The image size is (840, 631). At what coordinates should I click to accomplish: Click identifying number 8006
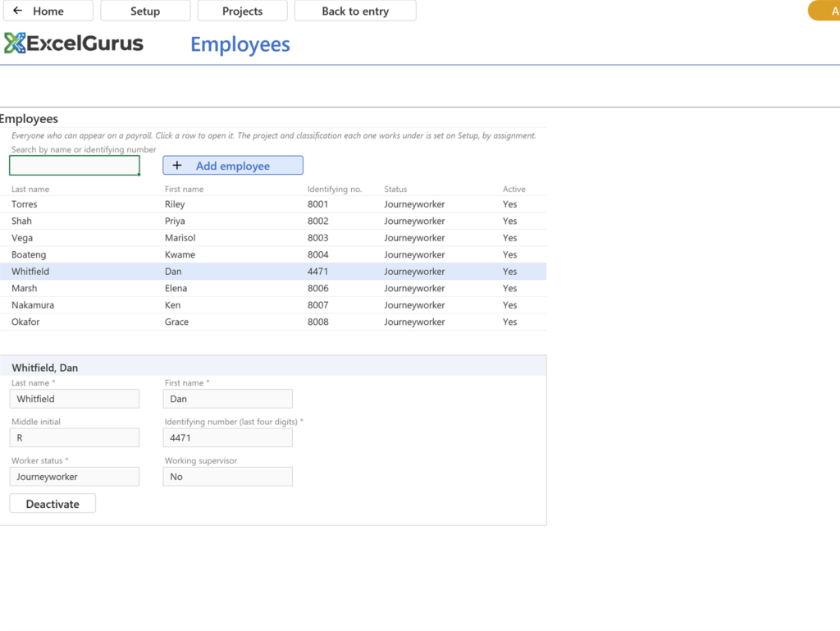pos(317,288)
